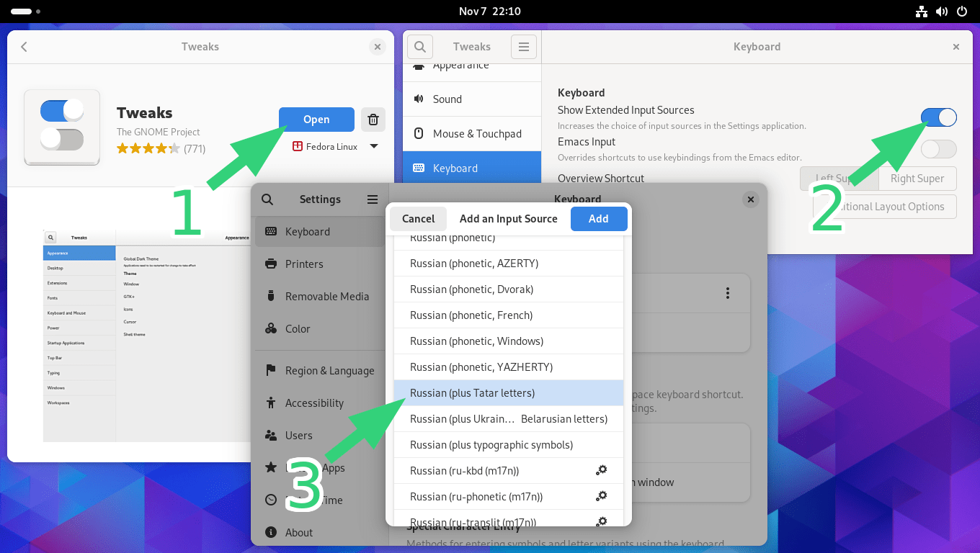Click the Removable Media icon

tap(271, 296)
